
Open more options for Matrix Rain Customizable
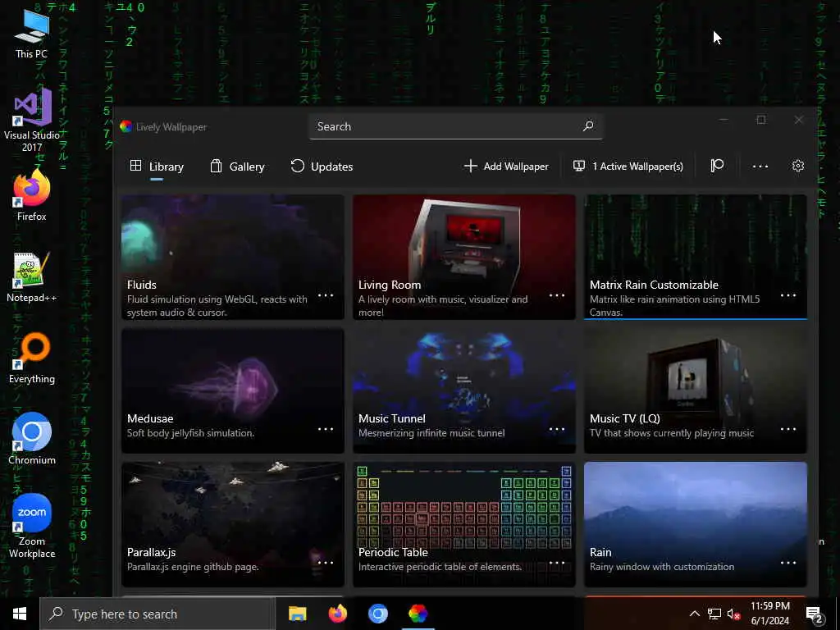(788, 295)
